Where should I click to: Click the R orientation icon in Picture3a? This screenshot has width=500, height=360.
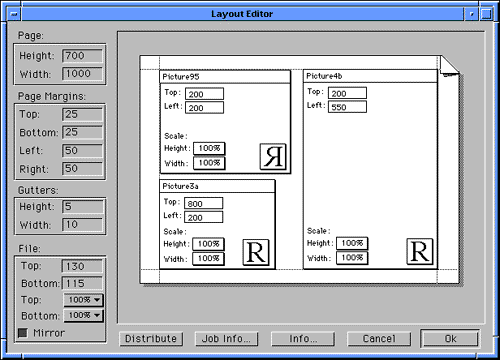coord(256,252)
